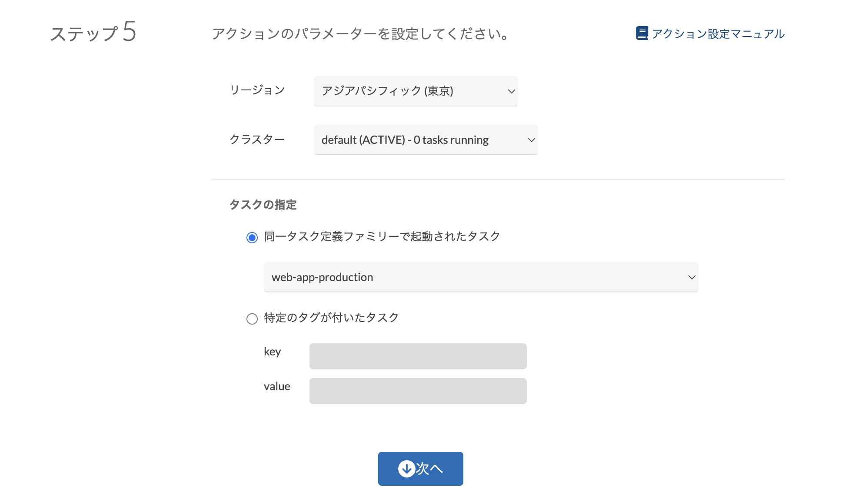The width and height of the screenshot is (865, 504).
Task: Click the down-arrow icon in the 次へ button
Action: (x=406, y=469)
